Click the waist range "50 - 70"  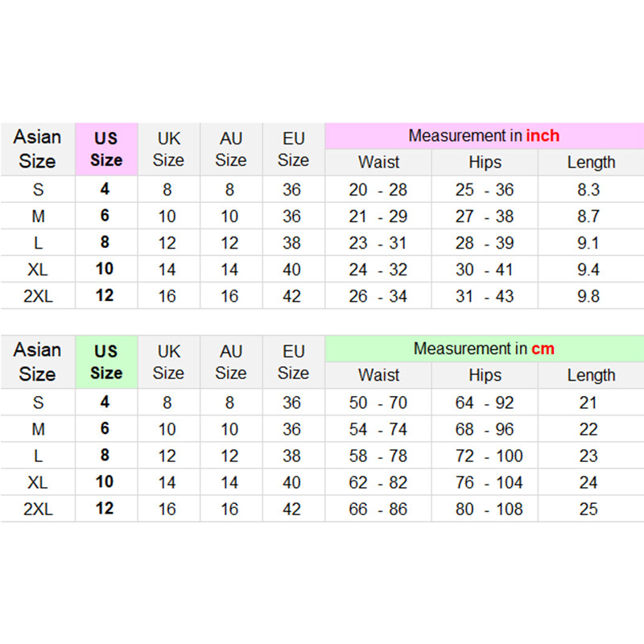point(378,402)
